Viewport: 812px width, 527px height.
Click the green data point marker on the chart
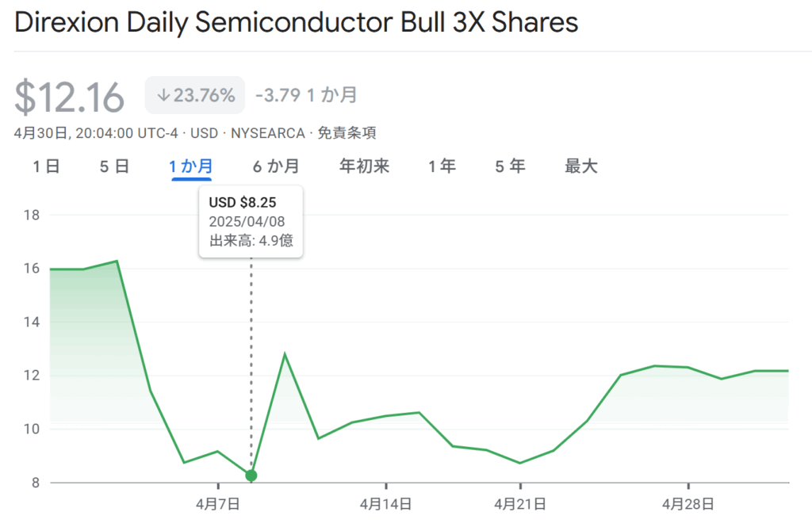[251, 475]
